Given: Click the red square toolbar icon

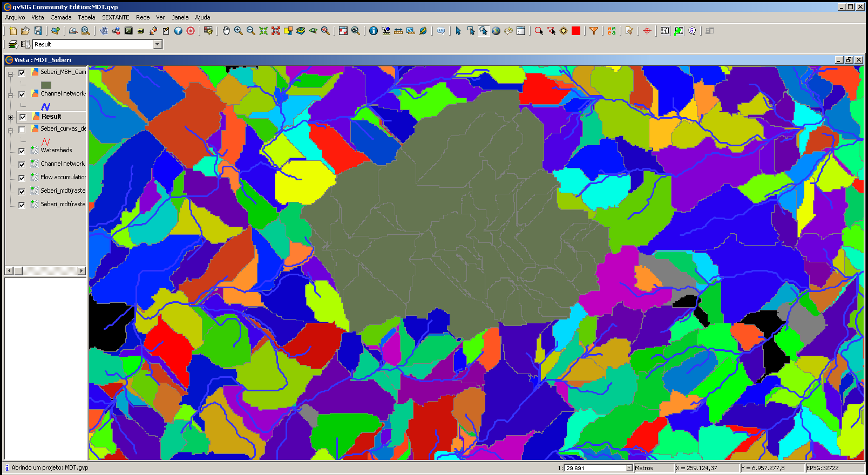Looking at the screenshot, I should pyautogui.click(x=576, y=31).
